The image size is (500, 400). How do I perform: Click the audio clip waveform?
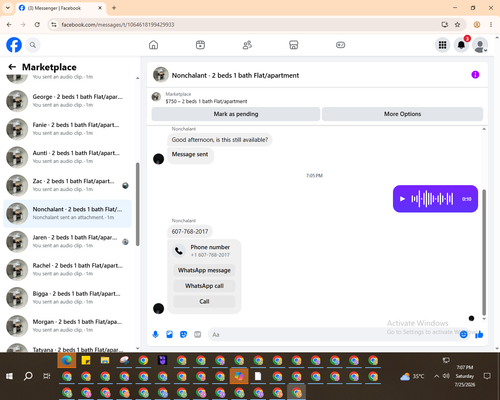coord(432,199)
